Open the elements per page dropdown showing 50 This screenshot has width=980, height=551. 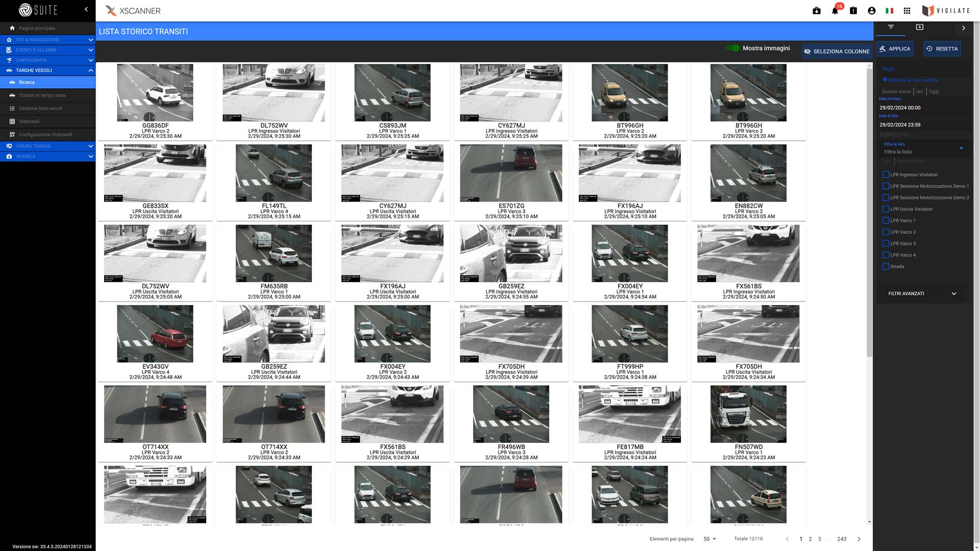[x=709, y=539]
